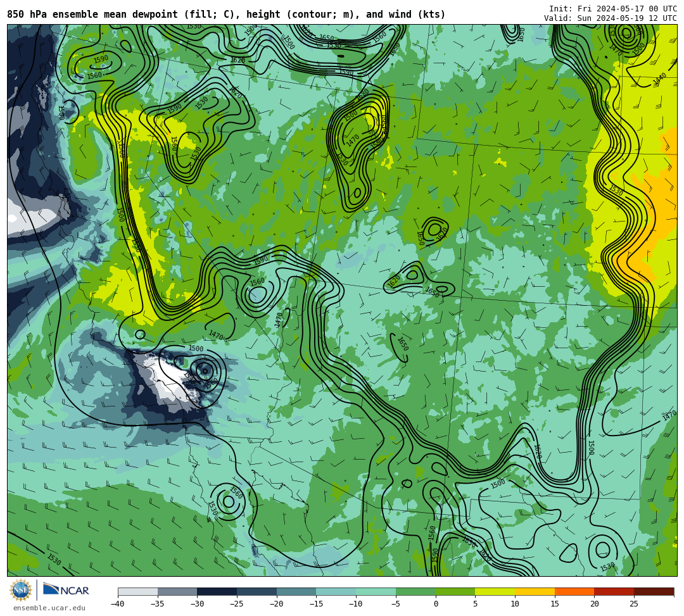Click the 15 to 20 orange color swatch
684x616 pixels.
tap(574, 591)
